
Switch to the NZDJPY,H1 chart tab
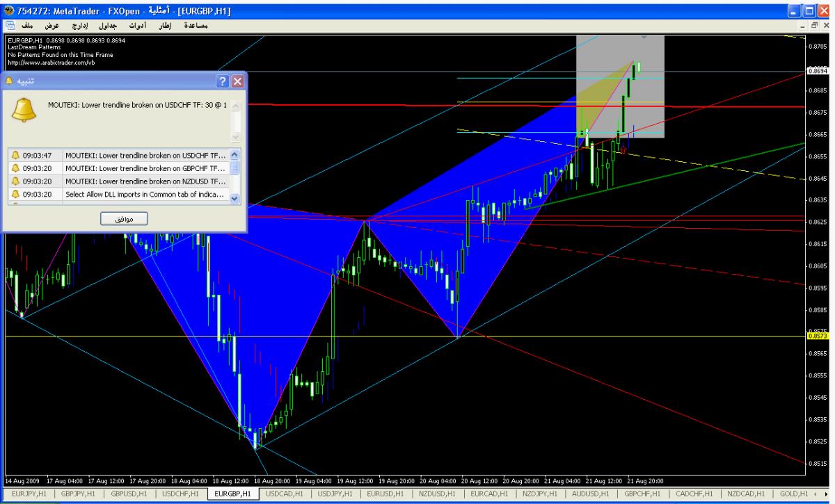[x=541, y=494]
